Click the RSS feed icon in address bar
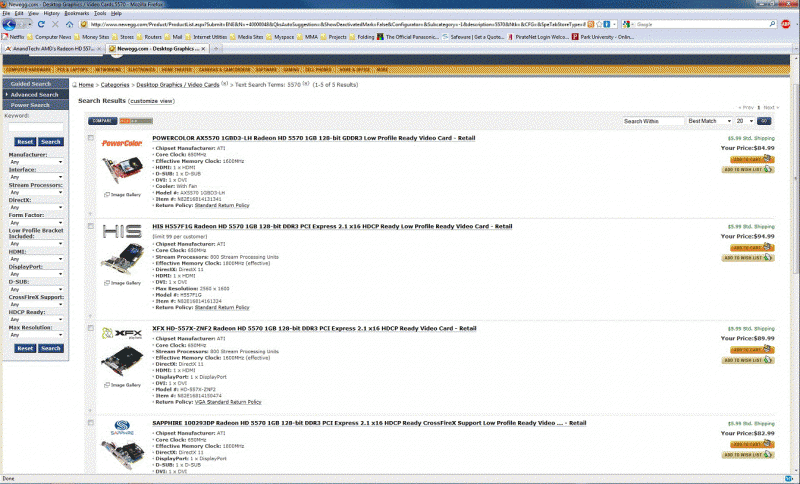 pos(591,24)
